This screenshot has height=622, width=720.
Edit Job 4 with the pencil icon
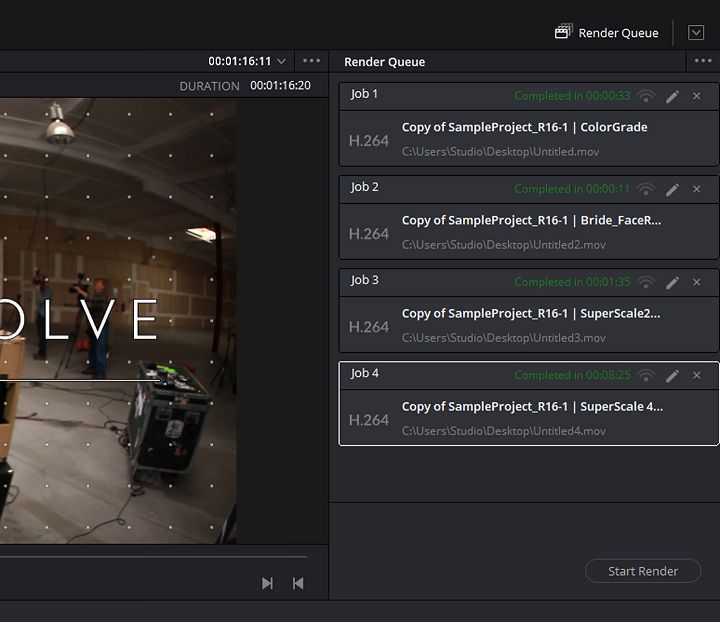click(x=672, y=375)
